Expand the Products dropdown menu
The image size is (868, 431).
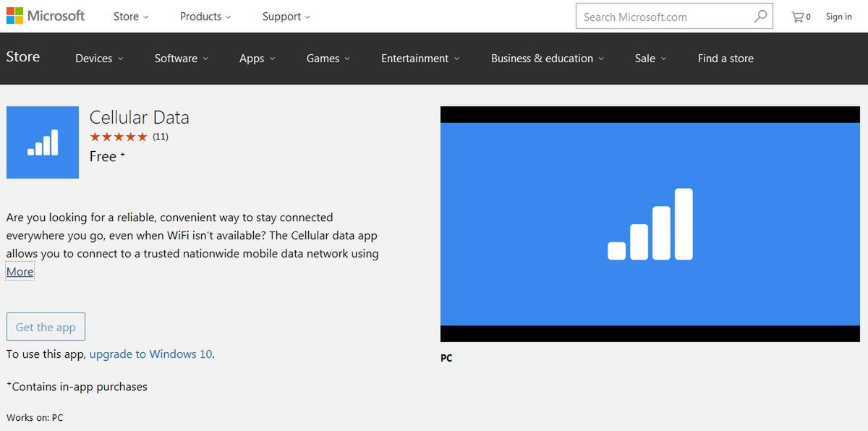[x=205, y=17]
